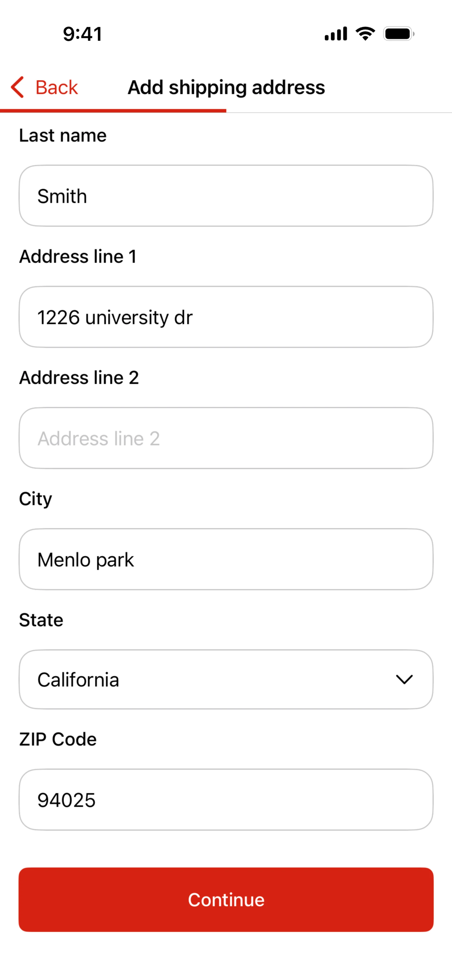
Task: Click the State dropdown chevron arrow
Action: point(404,680)
